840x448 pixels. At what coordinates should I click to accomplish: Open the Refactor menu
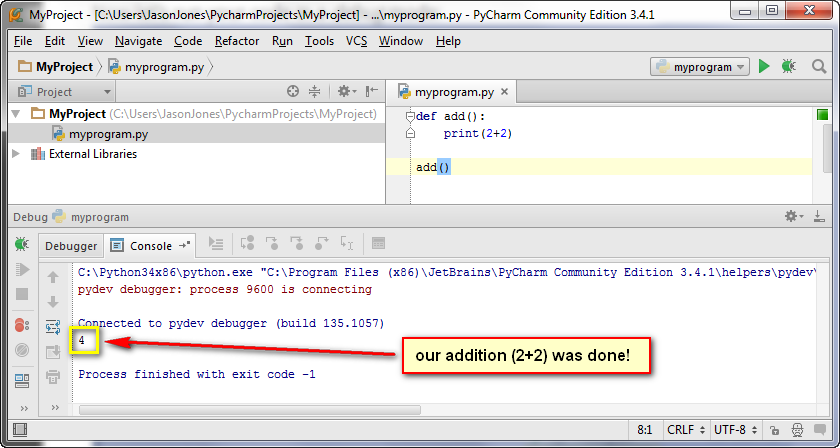click(237, 41)
